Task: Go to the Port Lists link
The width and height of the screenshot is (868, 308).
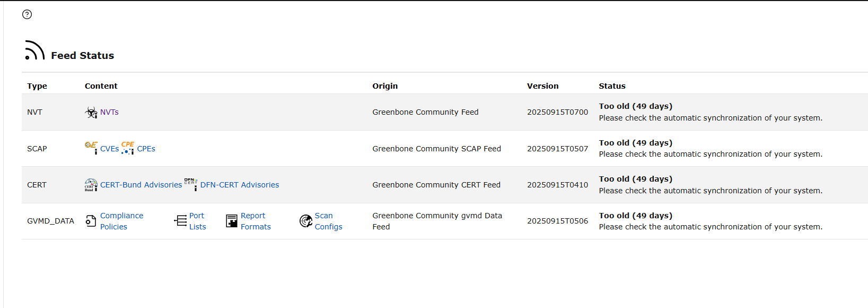Action: (x=197, y=221)
